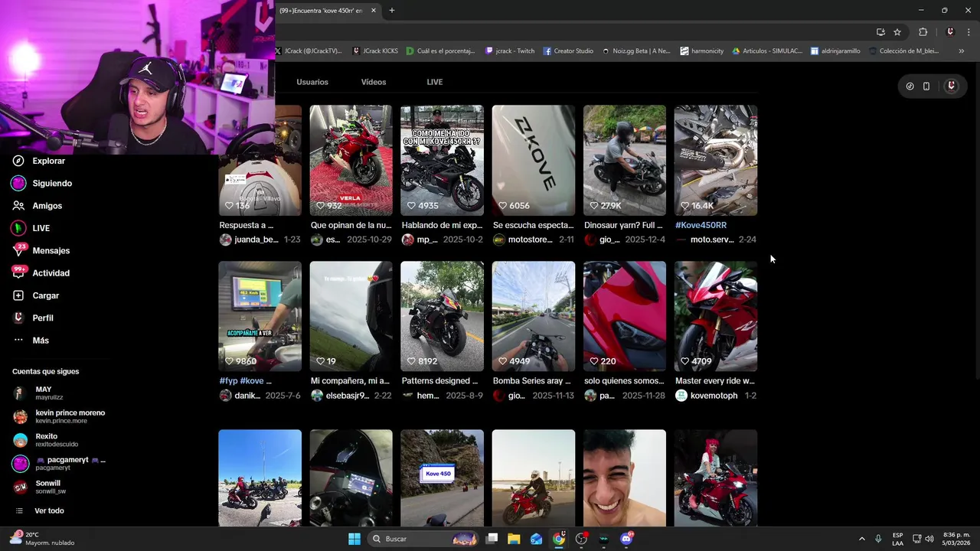Click 'Hablando de mi exp...' video caption

442,225
